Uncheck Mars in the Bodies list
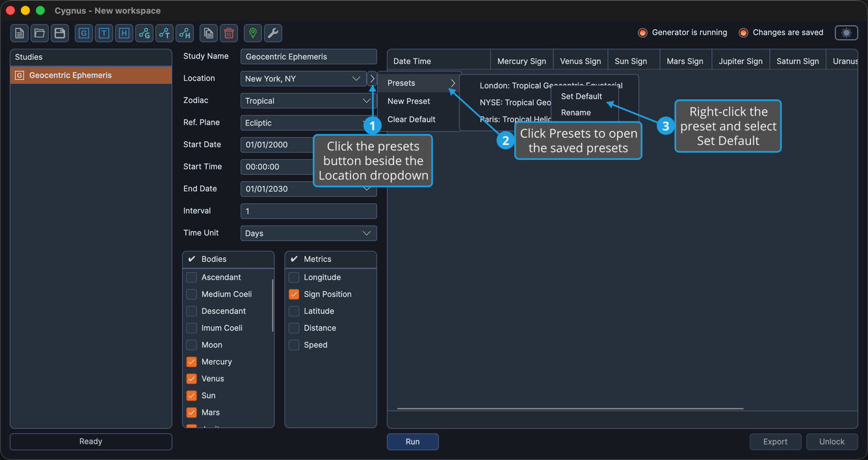Image resolution: width=868 pixels, height=460 pixels. 192,413
